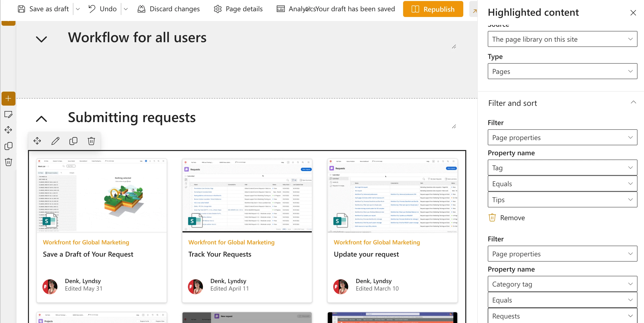Collapse the Submitting requests section
Image resolution: width=644 pixels, height=323 pixels.
tap(41, 119)
